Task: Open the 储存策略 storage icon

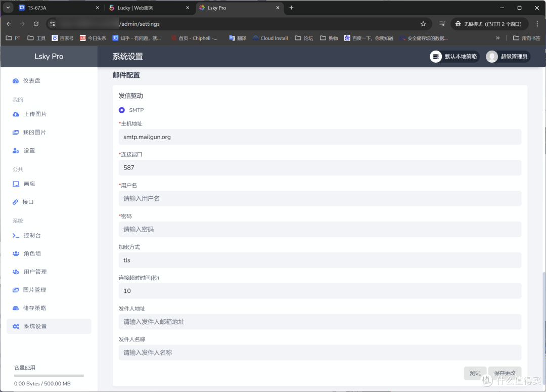Action: pyautogui.click(x=16, y=308)
